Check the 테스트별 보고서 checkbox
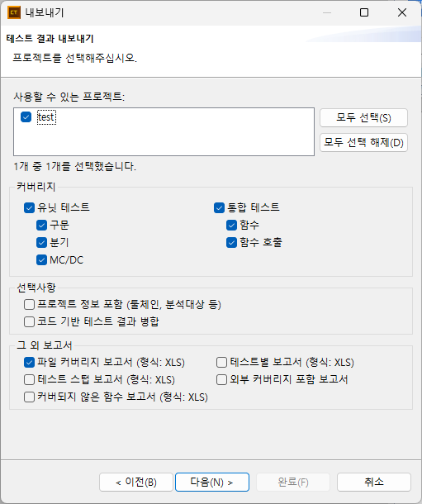The width and height of the screenshot is (422, 504). (221, 363)
